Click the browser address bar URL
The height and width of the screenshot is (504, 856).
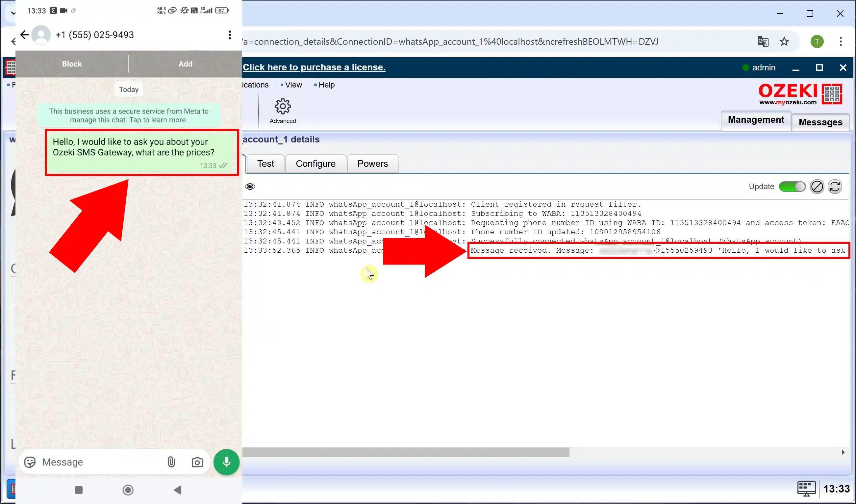coord(451,41)
